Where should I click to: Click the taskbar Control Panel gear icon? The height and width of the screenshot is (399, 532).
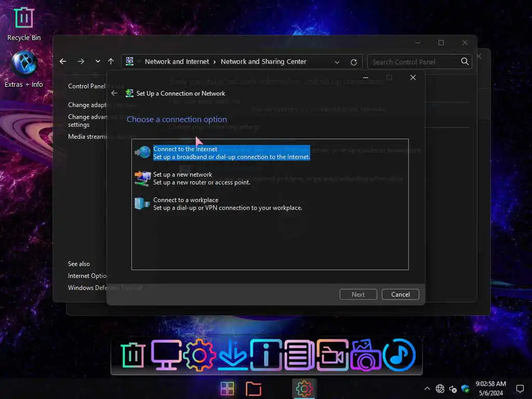coord(304,389)
